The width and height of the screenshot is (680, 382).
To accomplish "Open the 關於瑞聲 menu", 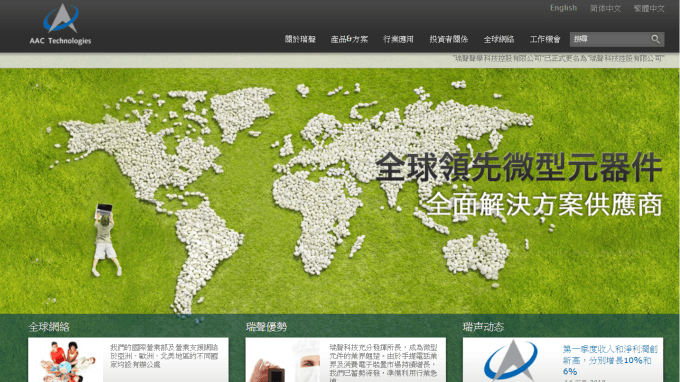I will click(300, 39).
